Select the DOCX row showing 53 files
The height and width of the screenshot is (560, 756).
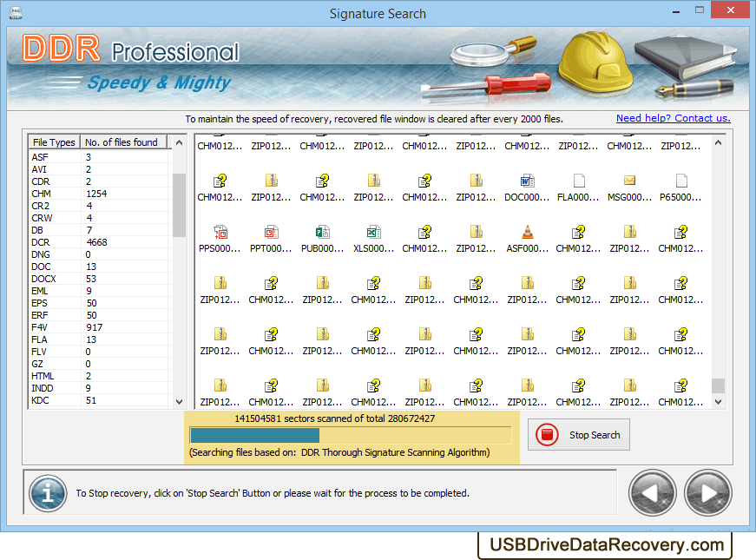101,279
